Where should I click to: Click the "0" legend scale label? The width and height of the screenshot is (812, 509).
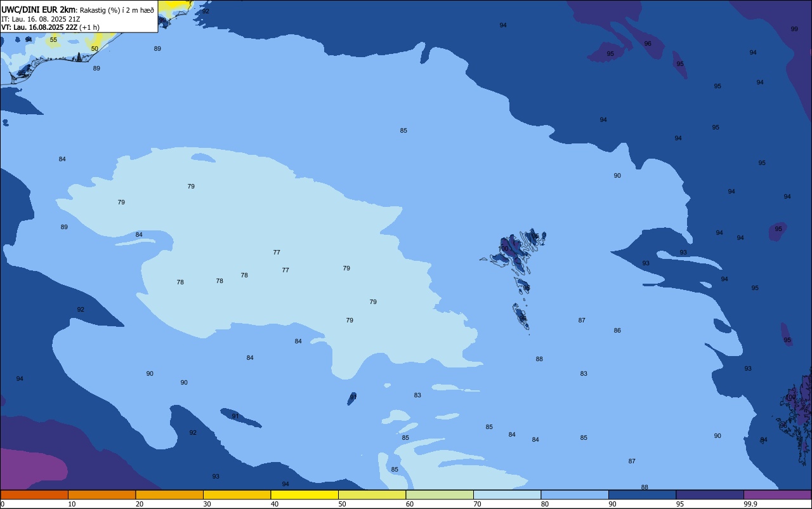[3, 504]
